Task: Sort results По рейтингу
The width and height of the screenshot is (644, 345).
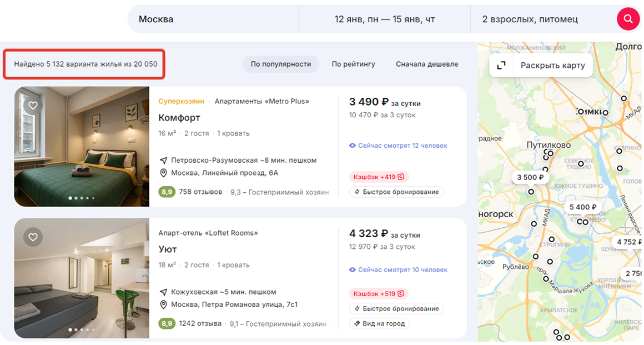Action: coord(353,64)
